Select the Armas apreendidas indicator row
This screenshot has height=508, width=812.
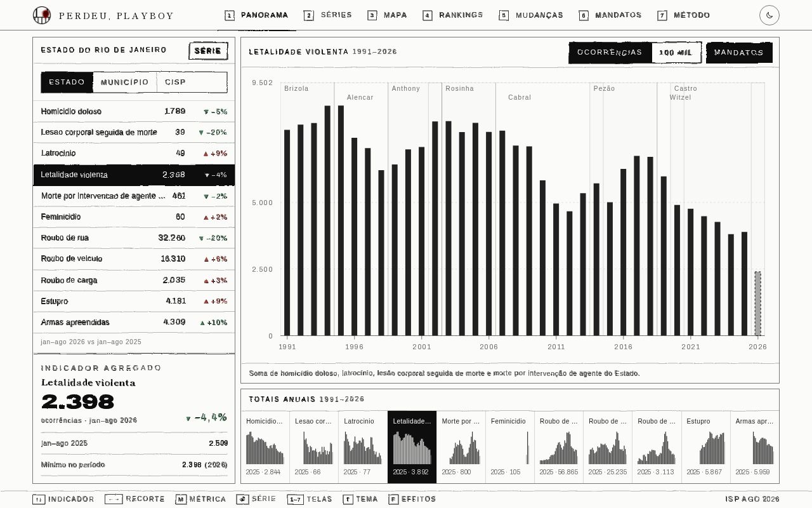(x=134, y=322)
